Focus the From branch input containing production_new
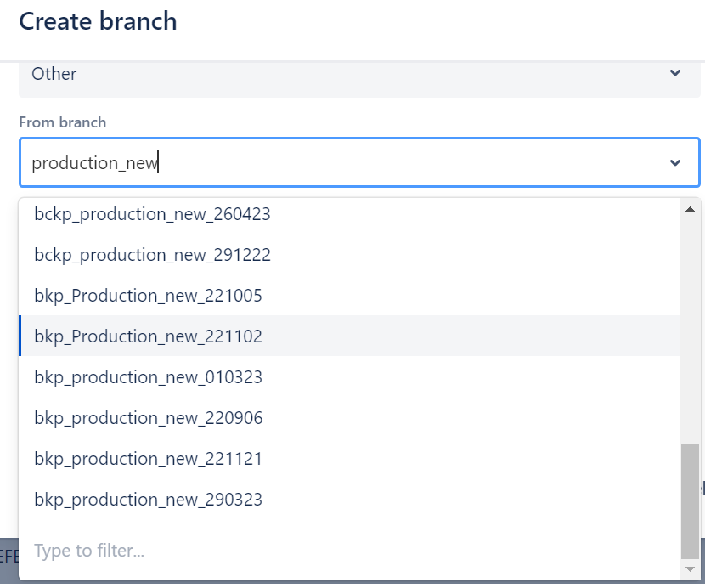Image resolution: width=705 pixels, height=588 pixels. pos(340,162)
